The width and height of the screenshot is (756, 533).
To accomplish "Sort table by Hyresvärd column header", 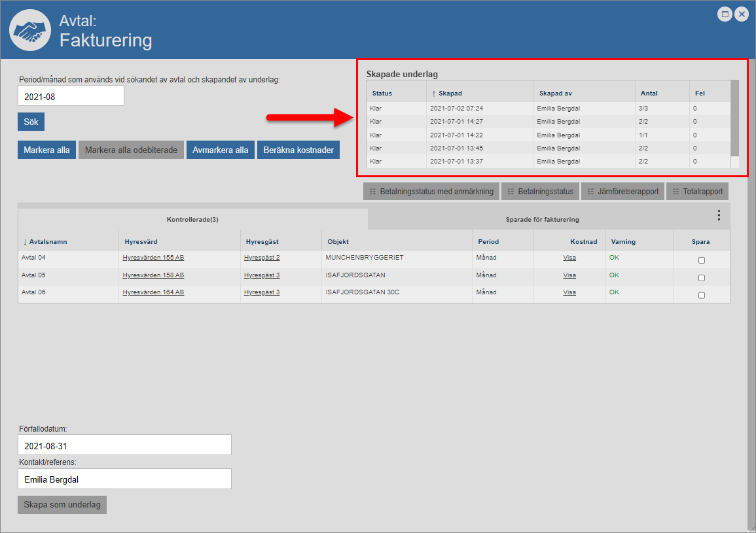I will click(x=141, y=242).
